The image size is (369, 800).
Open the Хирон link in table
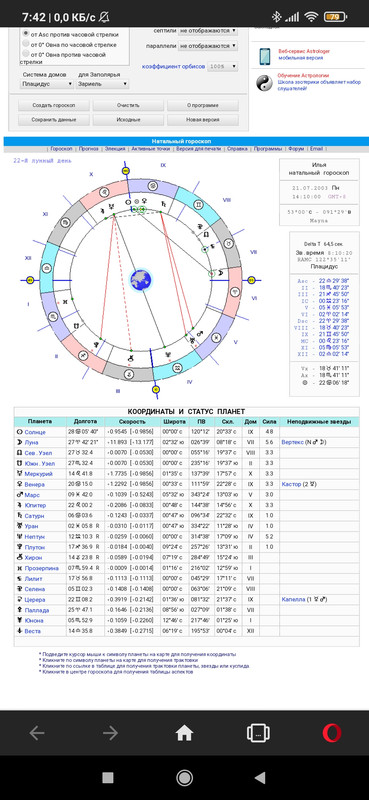click(33, 558)
